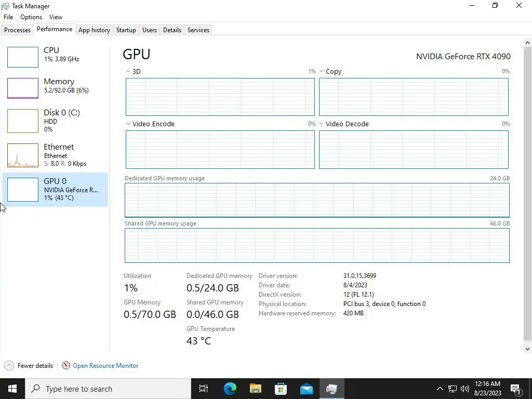
Task: Click the NVIDIA GeForce RTX 4090 title
Action: tap(463, 56)
